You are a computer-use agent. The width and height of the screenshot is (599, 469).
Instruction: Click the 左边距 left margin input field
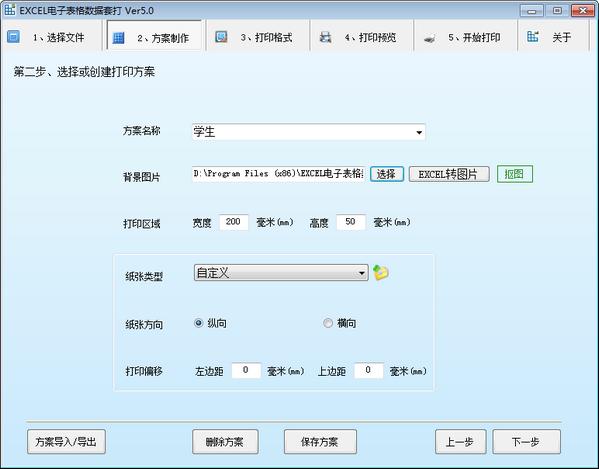point(246,370)
